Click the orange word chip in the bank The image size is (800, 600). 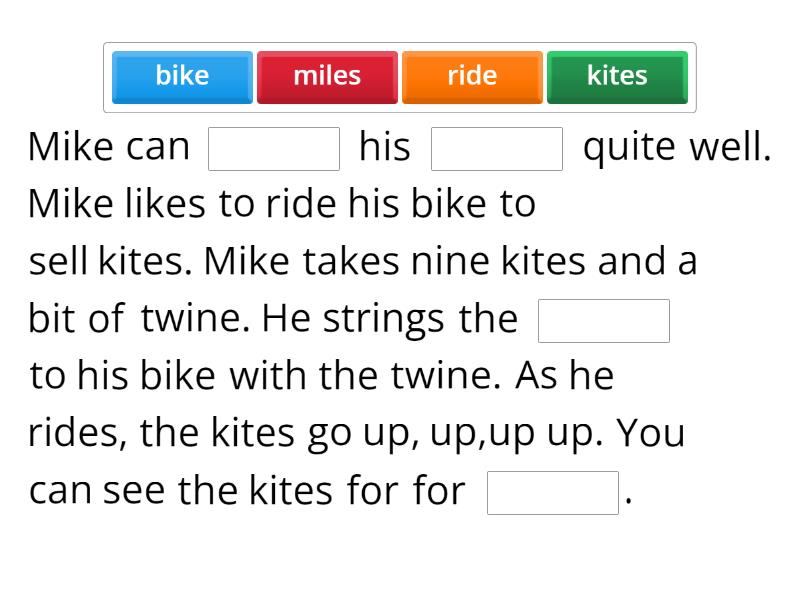pyautogui.click(x=471, y=76)
